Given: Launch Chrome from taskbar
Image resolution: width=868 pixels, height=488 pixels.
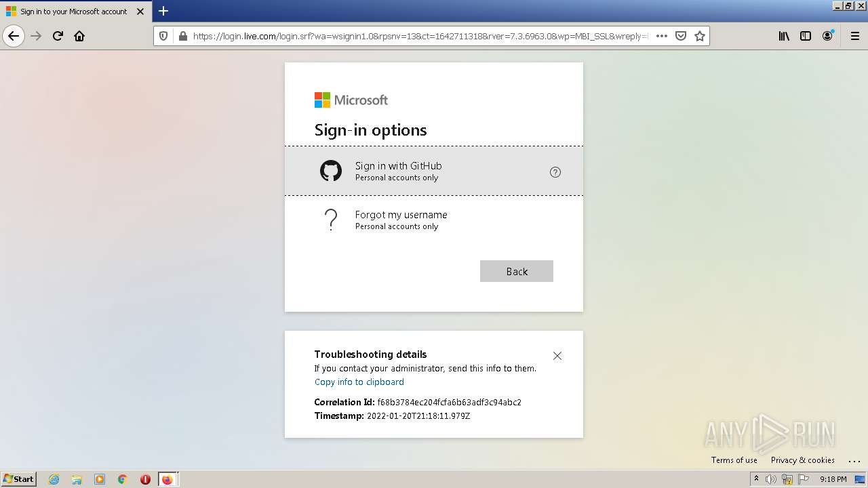Looking at the screenshot, I should pyautogui.click(x=123, y=479).
